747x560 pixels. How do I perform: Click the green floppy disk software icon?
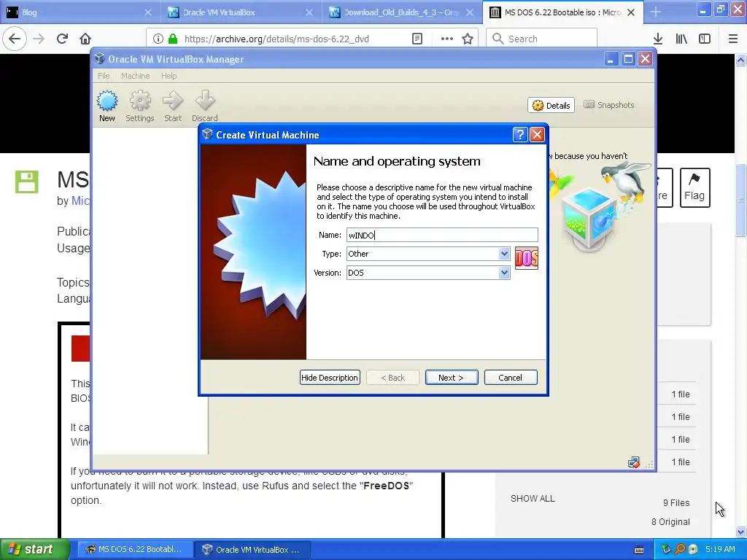[27, 182]
